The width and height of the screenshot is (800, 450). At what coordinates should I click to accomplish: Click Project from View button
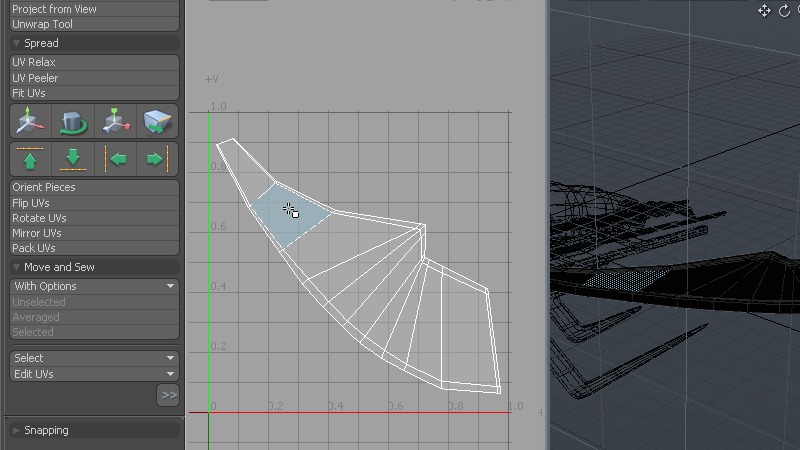[x=94, y=9]
